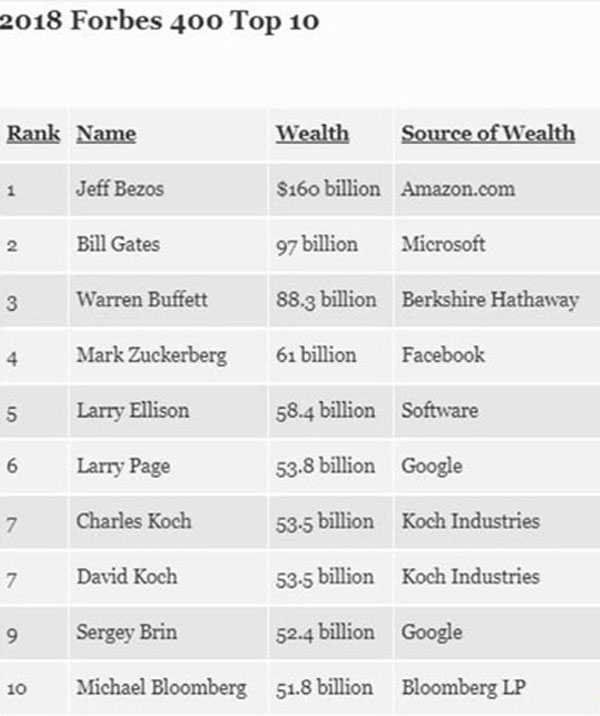Click the Warren Buffett name cell
This screenshot has height=716, width=600.
pos(139,300)
